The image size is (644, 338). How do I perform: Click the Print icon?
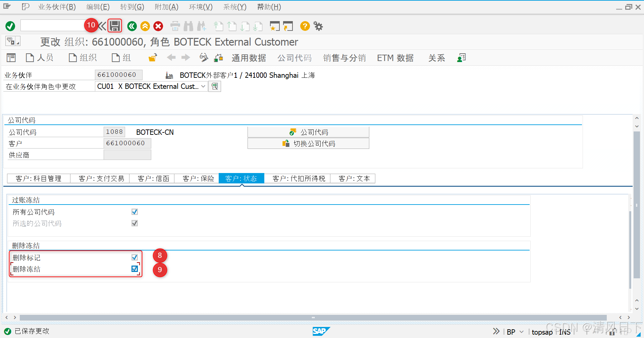175,26
